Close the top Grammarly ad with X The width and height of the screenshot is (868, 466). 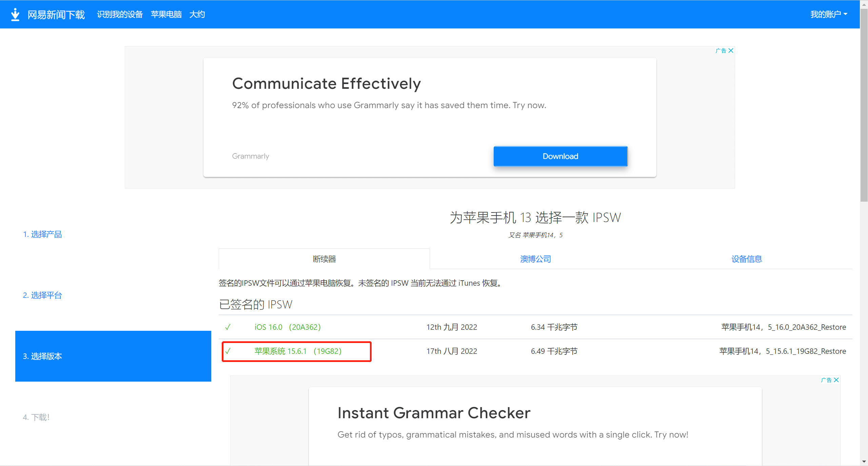tap(731, 50)
